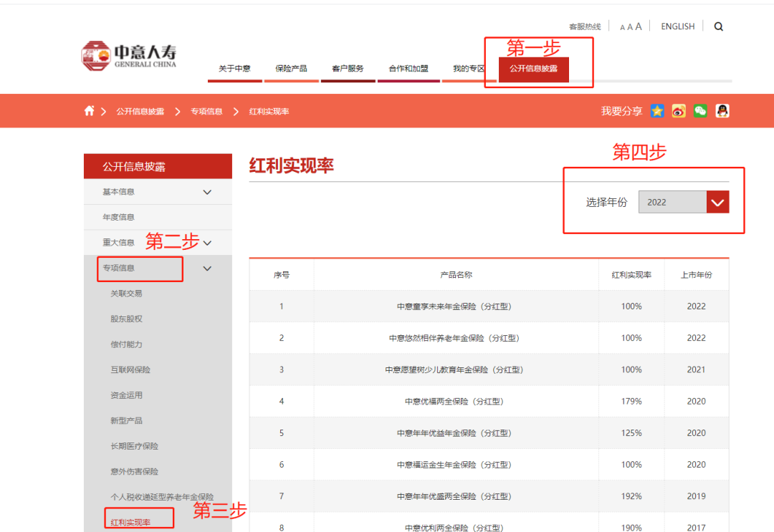This screenshot has height=532, width=774.
Task: Share via the yellow star QZone icon
Action: 657,111
